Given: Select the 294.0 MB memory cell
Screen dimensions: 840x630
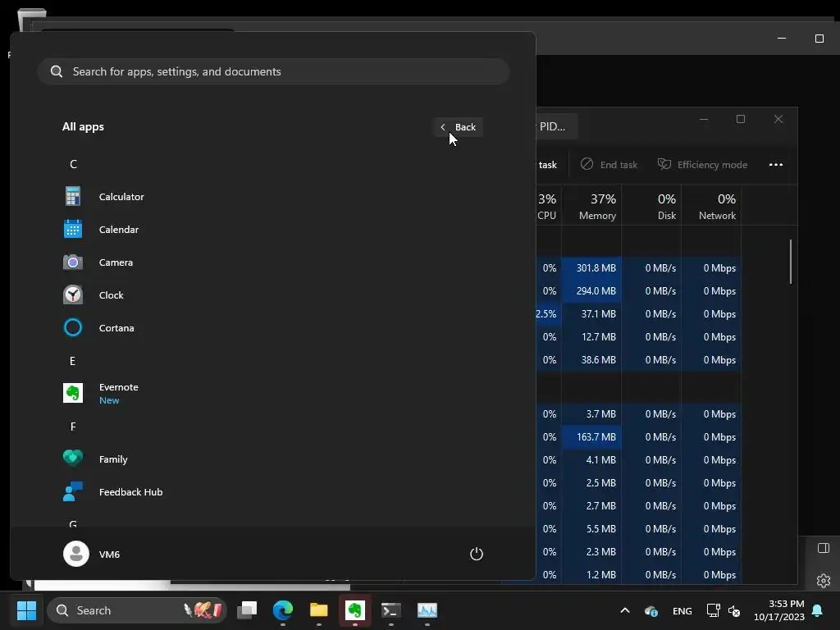Looking at the screenshot, I should [x=591, y=291].
